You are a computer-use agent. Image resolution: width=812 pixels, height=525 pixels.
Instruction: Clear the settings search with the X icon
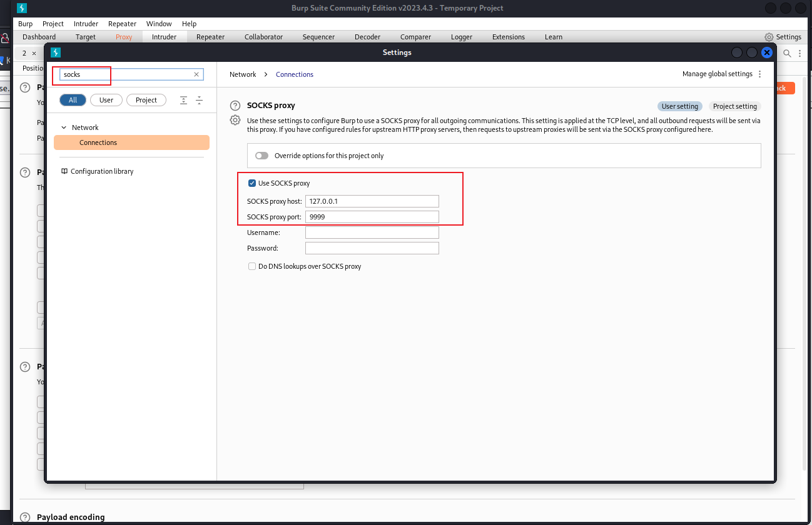(x=196, y=74)
